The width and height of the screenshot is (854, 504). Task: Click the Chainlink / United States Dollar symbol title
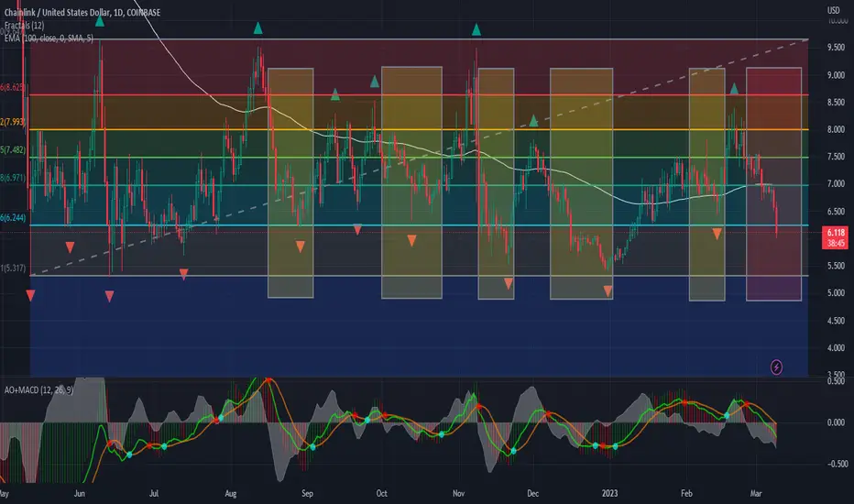coord(82,12)
